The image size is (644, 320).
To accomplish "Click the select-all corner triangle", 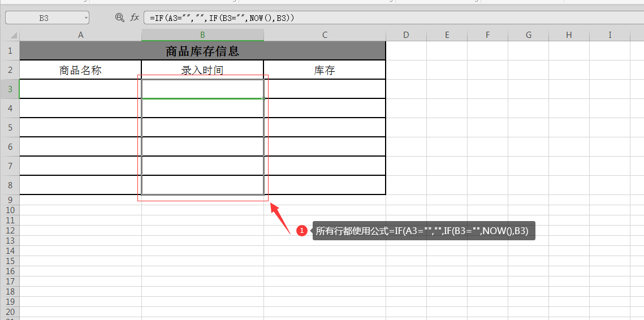I will [x=14, y=35].
